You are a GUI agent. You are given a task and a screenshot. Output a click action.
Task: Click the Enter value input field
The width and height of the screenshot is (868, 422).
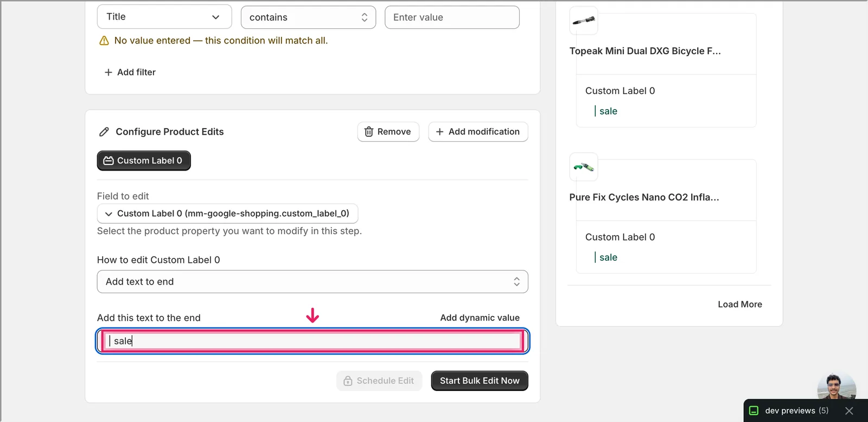[452, 17]
